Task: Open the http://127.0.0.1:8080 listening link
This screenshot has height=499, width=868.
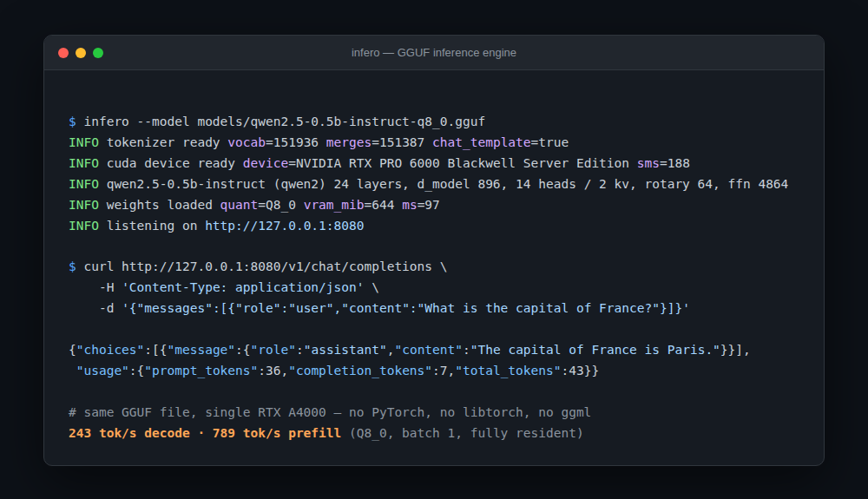Action: click(285, 226)
